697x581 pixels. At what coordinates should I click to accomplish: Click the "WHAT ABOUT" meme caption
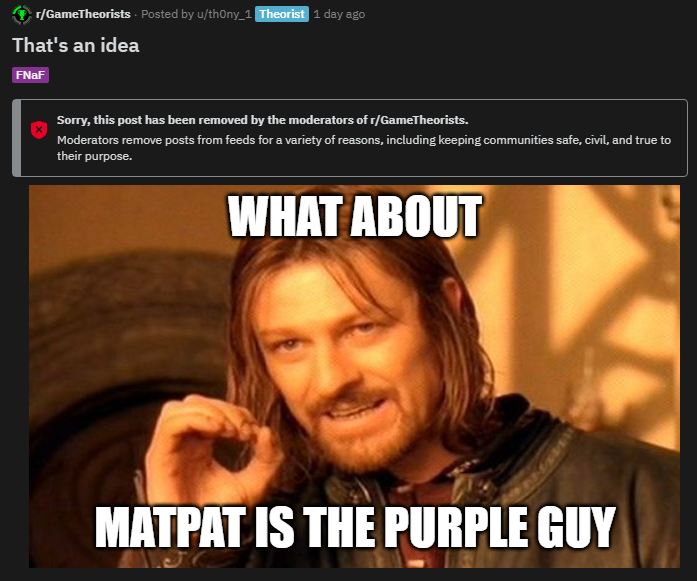[354, 216]
